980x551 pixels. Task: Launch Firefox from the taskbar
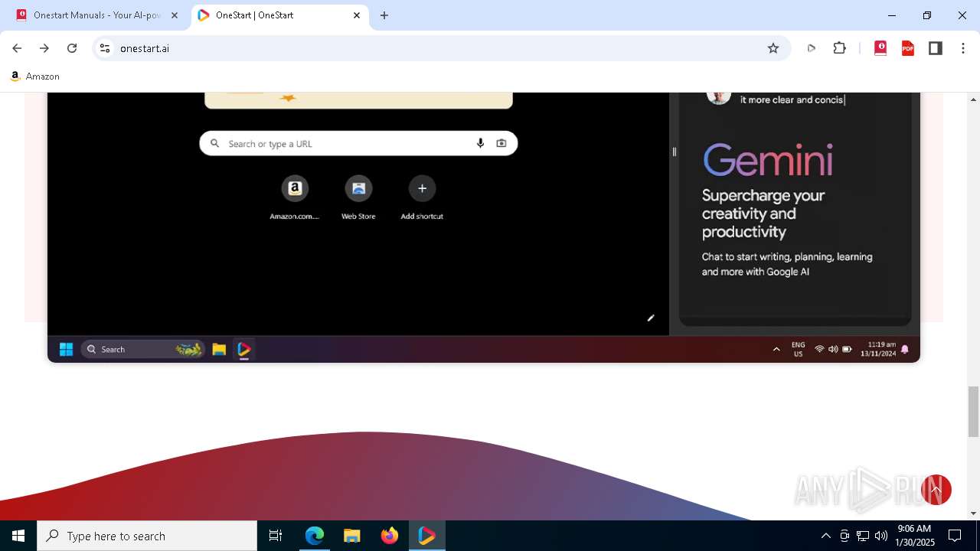pyautogui.click(x=390, y=536)
